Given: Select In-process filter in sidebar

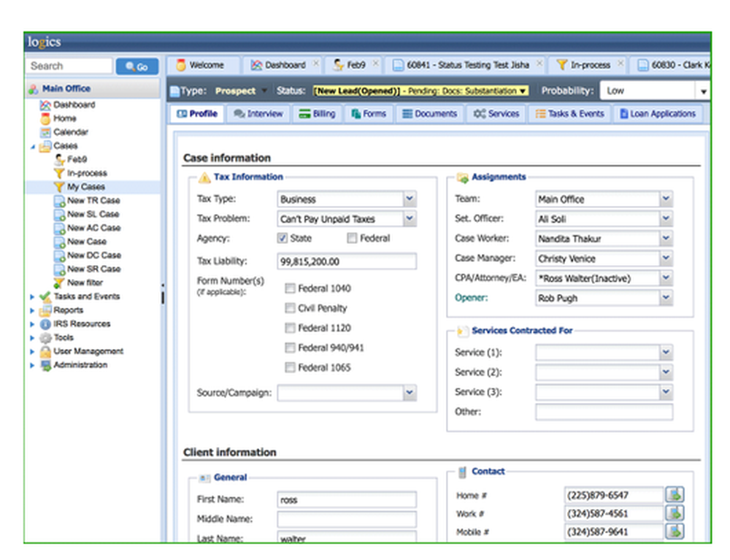Looking at the screenshot, I should 87,173.
